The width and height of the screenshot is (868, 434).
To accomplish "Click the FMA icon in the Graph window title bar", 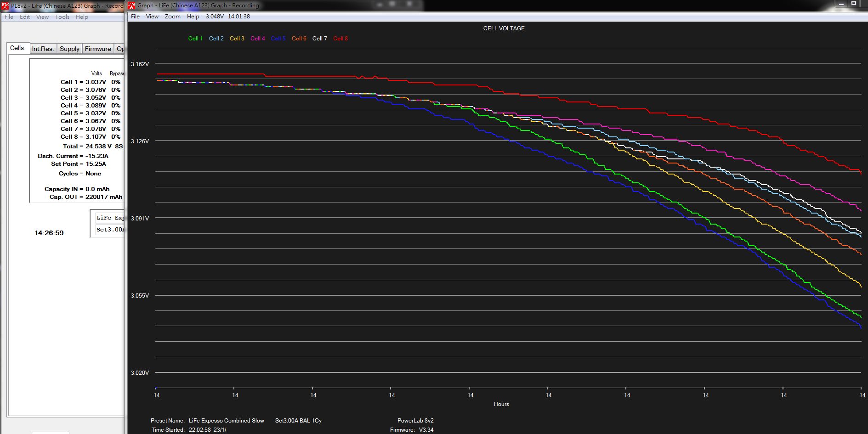I will [131, 6].
